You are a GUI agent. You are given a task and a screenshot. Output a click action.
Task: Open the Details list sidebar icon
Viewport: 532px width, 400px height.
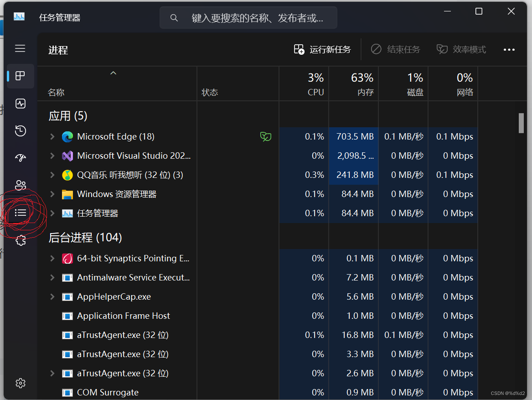coord(21,213)
